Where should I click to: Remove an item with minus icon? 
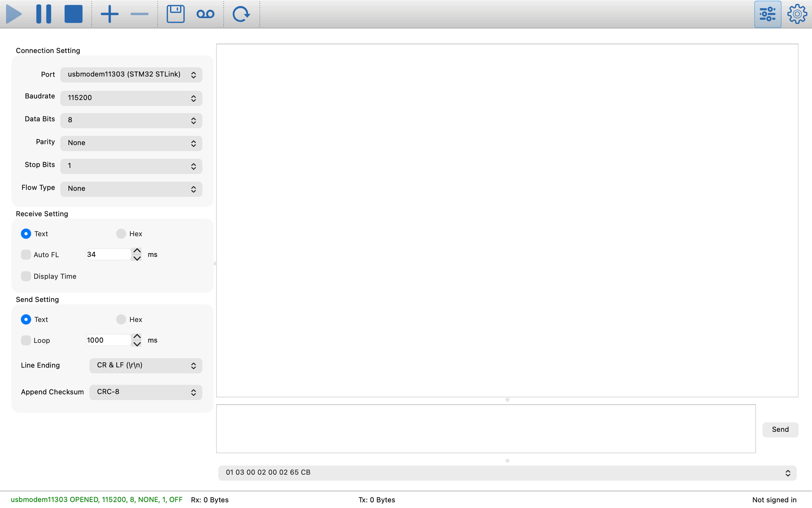(x=140, y=14)
